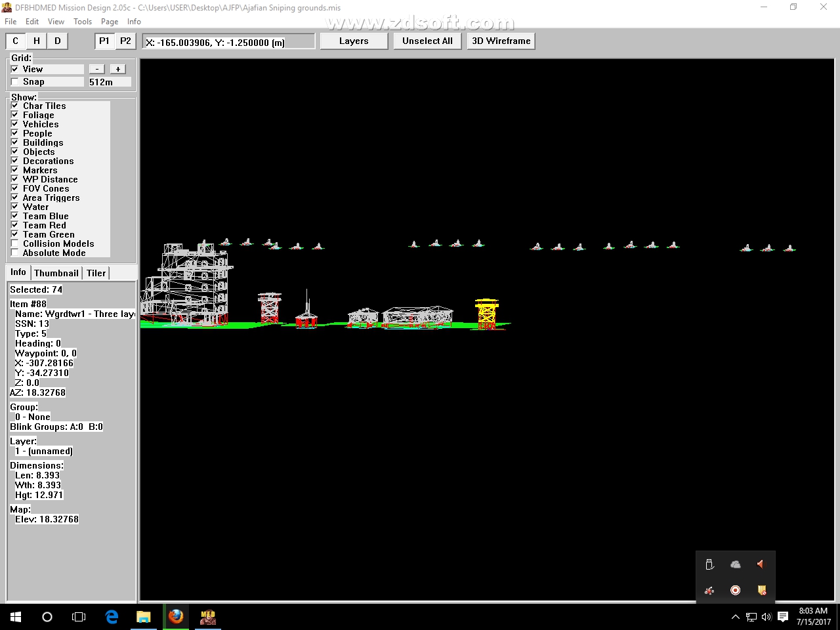Toggle Decorations visibility checkbox

15,161
